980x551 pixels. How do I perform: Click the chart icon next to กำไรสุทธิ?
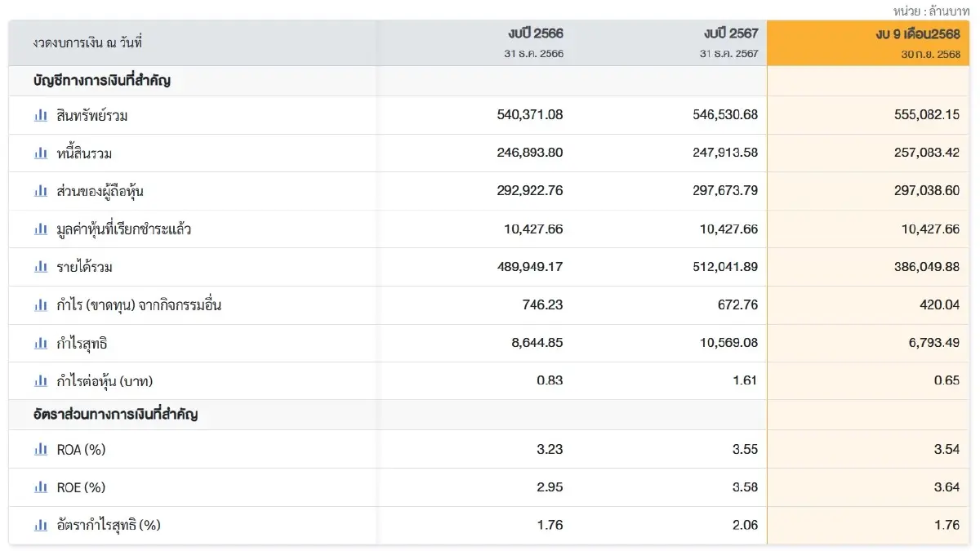click(x=41, y=344)
